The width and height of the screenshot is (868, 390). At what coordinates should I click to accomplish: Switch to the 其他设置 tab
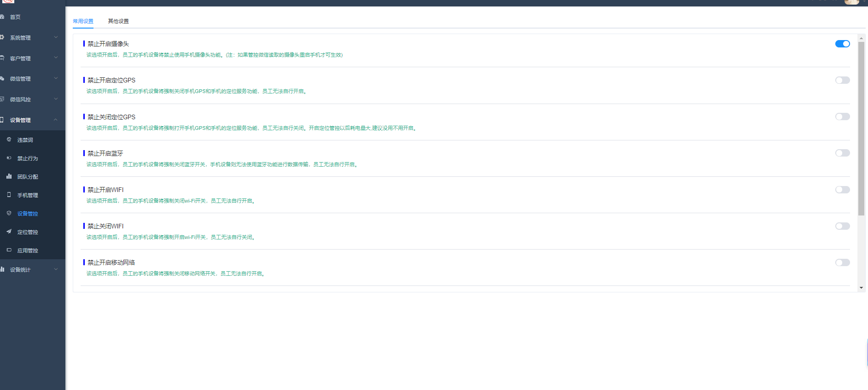click(118, 21)
